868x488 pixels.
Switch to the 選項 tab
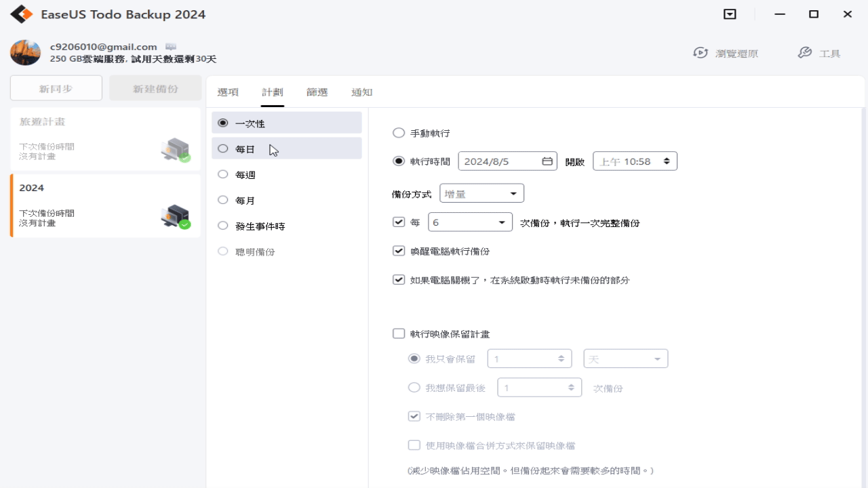click(x=228, y=92)
